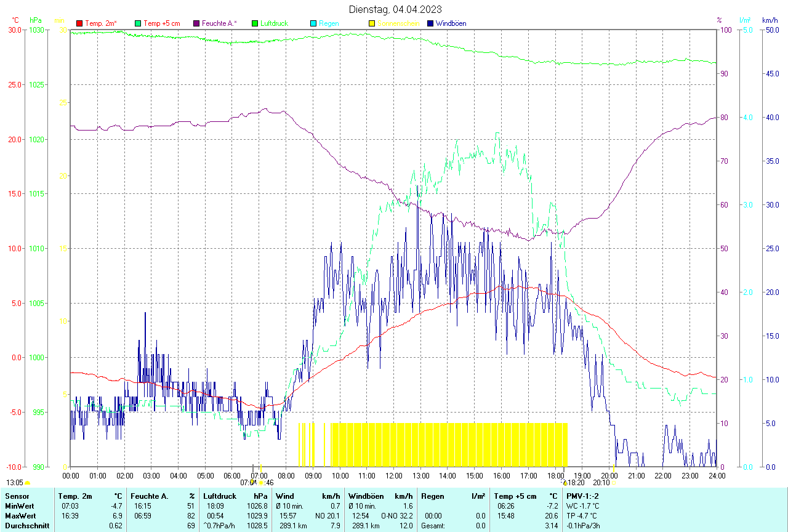Click the purple Feuchte A. legend swatch

196,23
